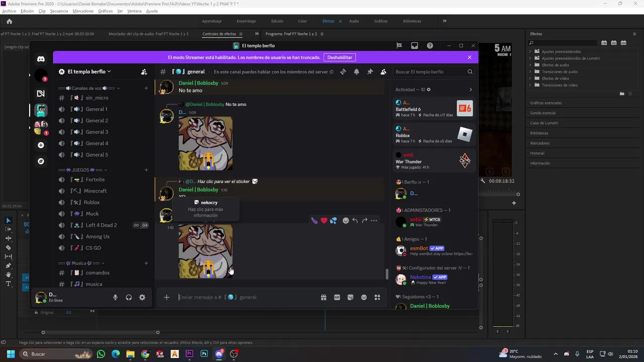Viewport: 644px width, 362px height.
Task: Expand Ajustes preestablecidos effects folder
Action: (x=531, y=51)
